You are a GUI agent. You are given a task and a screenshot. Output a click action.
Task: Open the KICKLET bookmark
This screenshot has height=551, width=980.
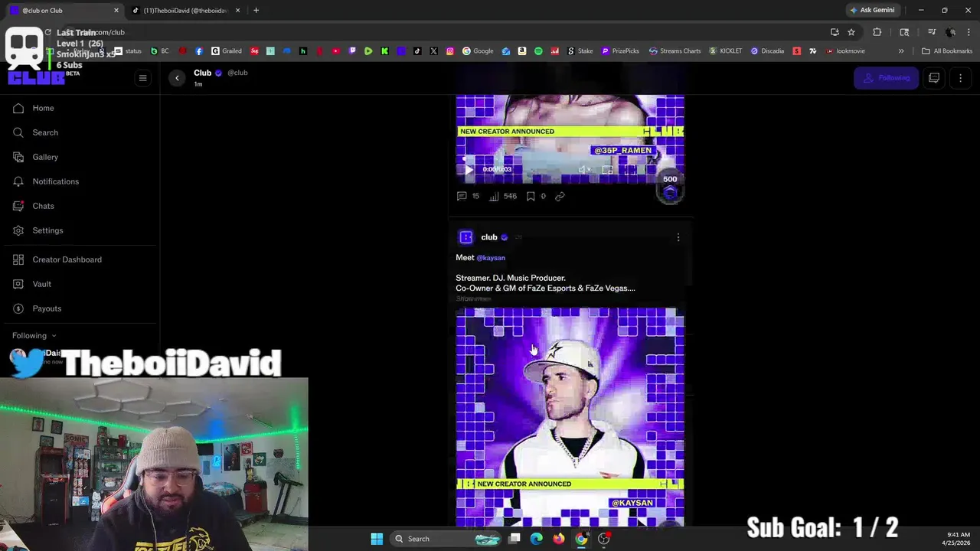click(725, 51)
